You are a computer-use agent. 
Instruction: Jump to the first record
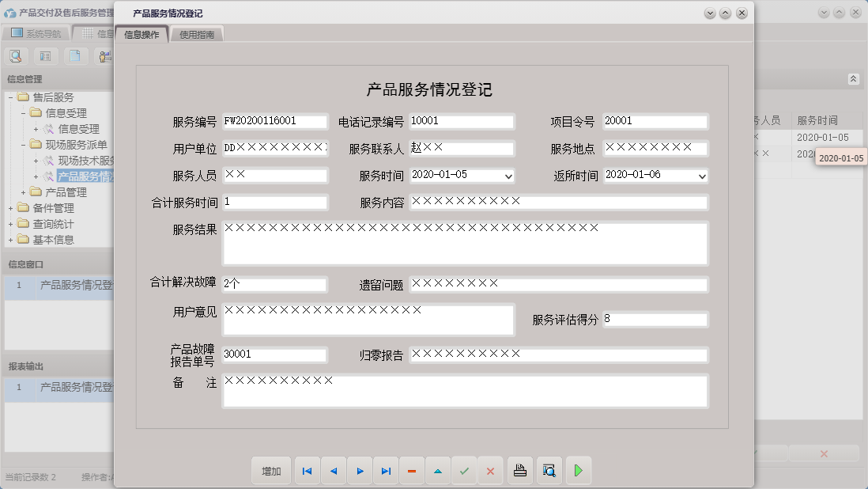tap(307, 471)
